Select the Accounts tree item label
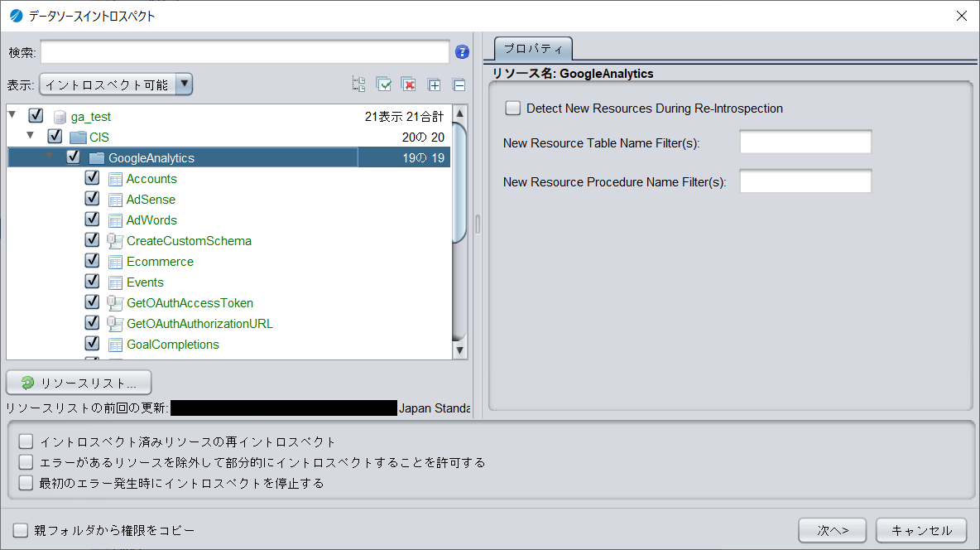This screenshot has width=980, height=550. 151,179
